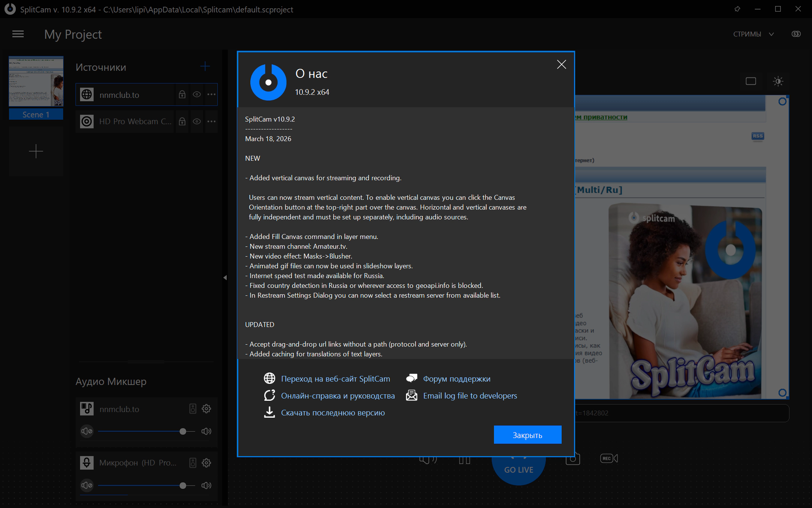Open nnmclub.to audio settings gear
Viewport: 812px width, 508px height.
[x=206, y=409]
